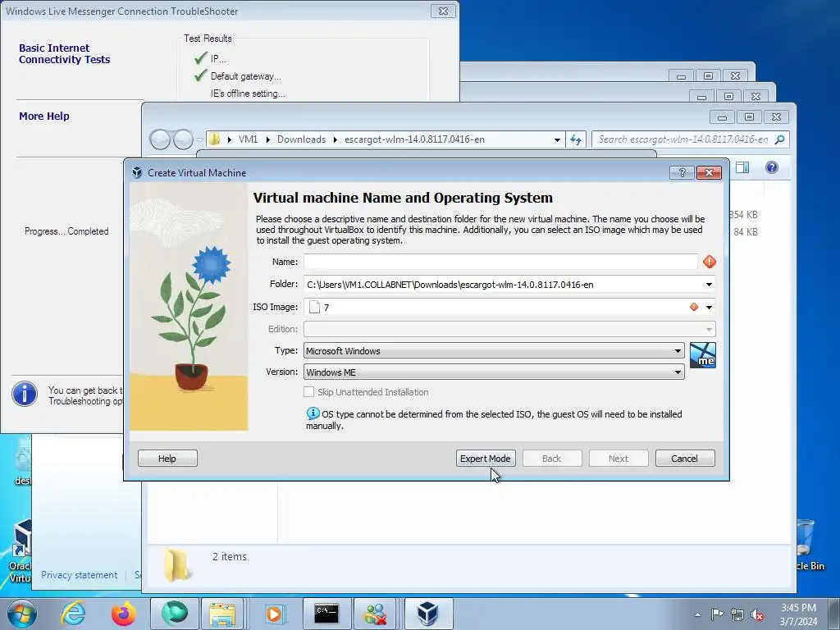The width and height of the screenshot is (840, 630).
Task: Open the Privacy statement link
Action: [x=80, y=575]
